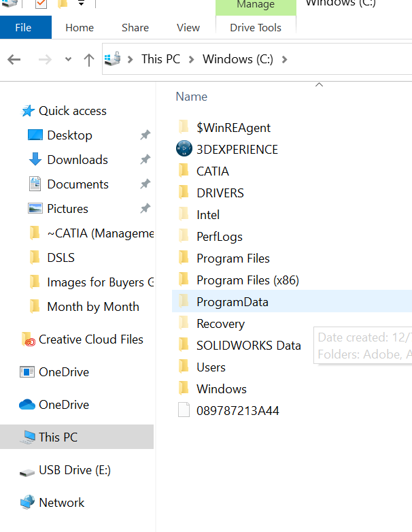Click the pin icon next to Desktop
Image resolution: width=412 pixels, height=532 pixels.
[145, 135]
